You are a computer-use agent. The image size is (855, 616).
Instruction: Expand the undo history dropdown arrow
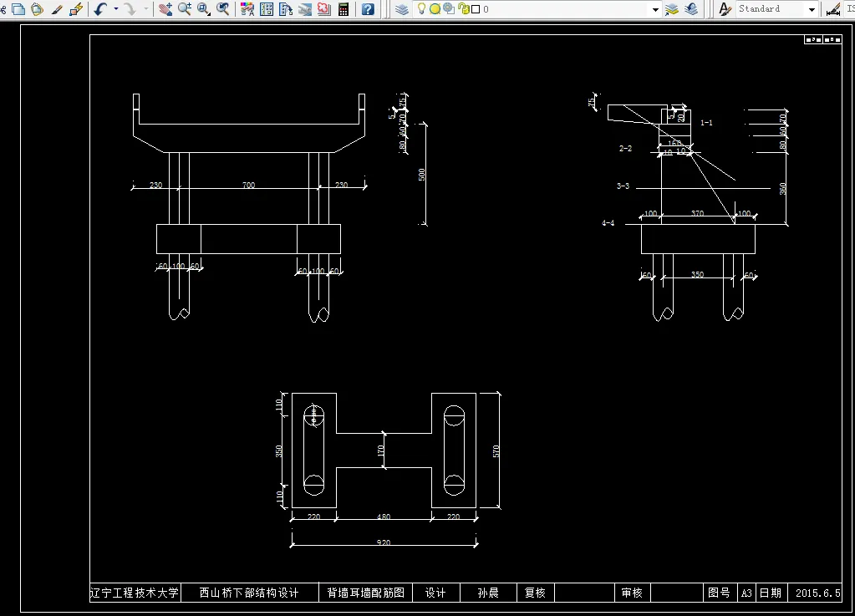pyautogui.click(x=115, y=8)
